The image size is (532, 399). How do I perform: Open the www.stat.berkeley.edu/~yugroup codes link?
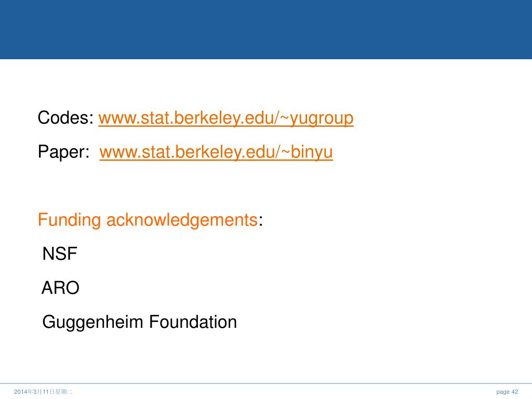[226, 118]
